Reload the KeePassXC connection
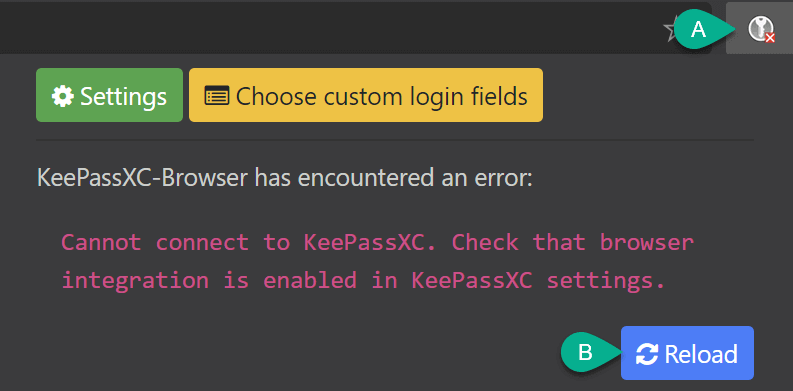This screenshot has width=793, height=391. [x=687, y=353]
